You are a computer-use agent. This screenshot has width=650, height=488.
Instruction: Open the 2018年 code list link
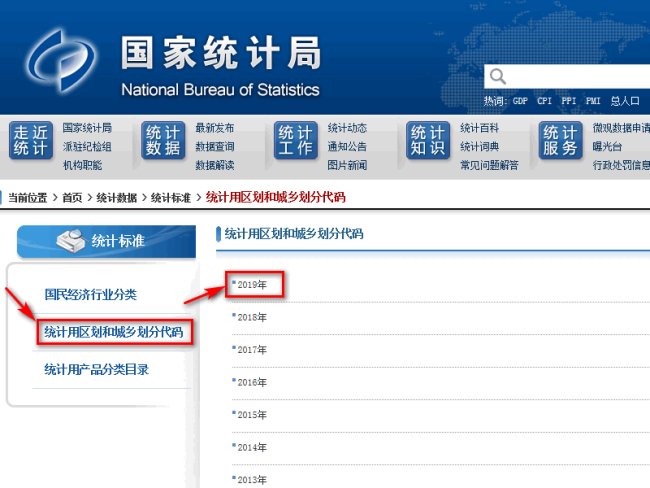point(252,317)
